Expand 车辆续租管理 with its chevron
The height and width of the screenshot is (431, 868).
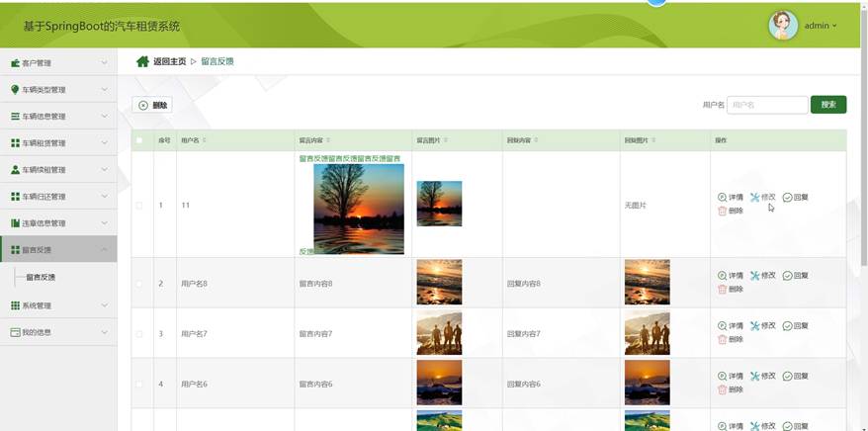104,169
